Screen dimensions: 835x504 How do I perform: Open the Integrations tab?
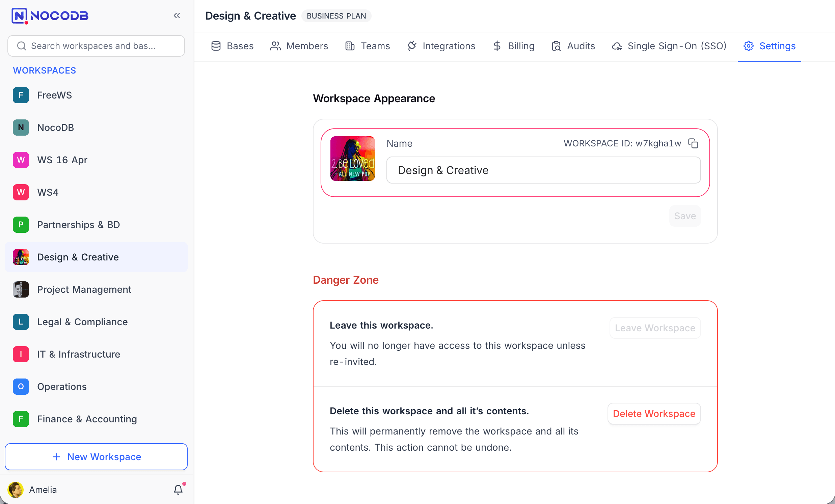point(441,46)
